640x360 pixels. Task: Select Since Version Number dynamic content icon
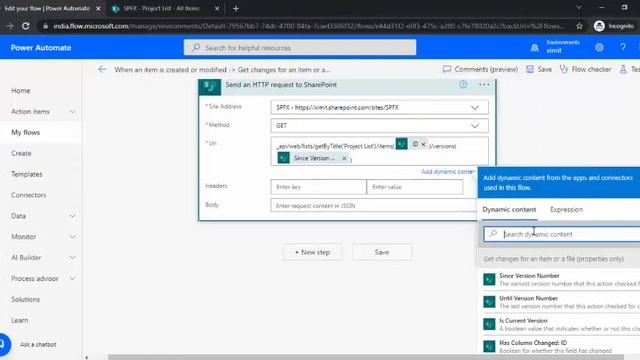tap(489, 279)
